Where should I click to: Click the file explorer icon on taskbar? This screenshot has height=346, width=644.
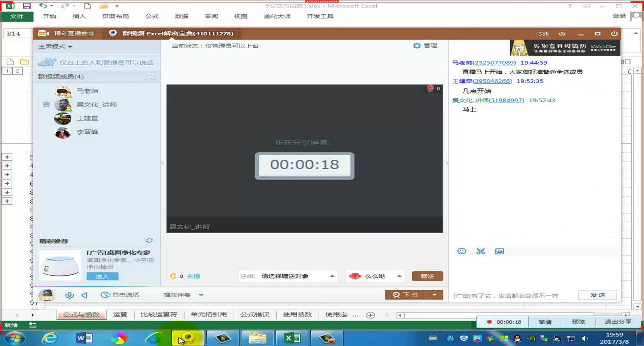pyautogui.click(x=257, y=338)
